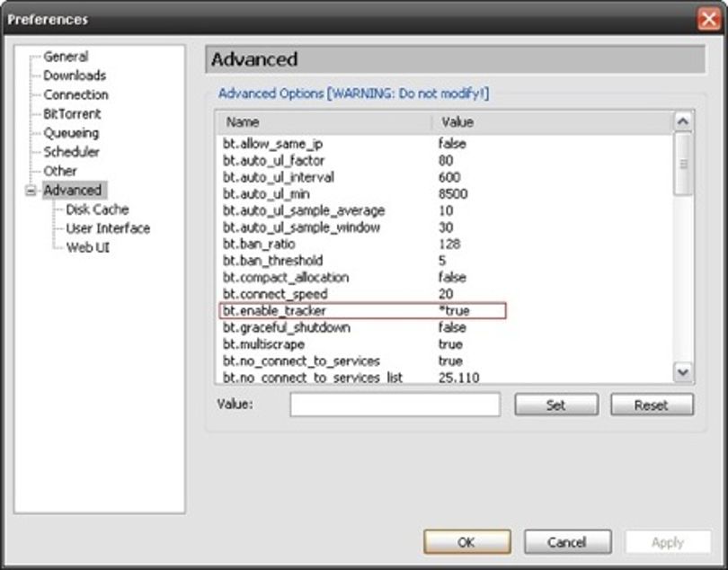The image size is (728, 570).
Task: Open the General preferences page
Action: (66, 57)
